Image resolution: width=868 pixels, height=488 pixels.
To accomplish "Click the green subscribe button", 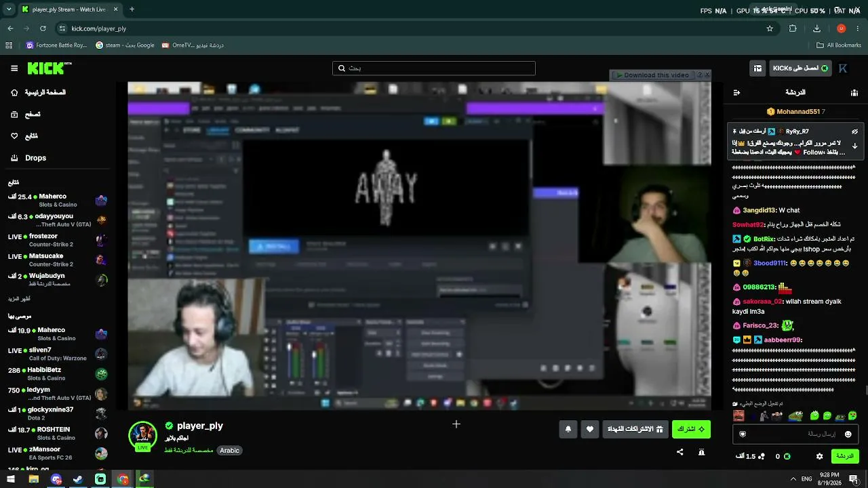I will 691,429.
